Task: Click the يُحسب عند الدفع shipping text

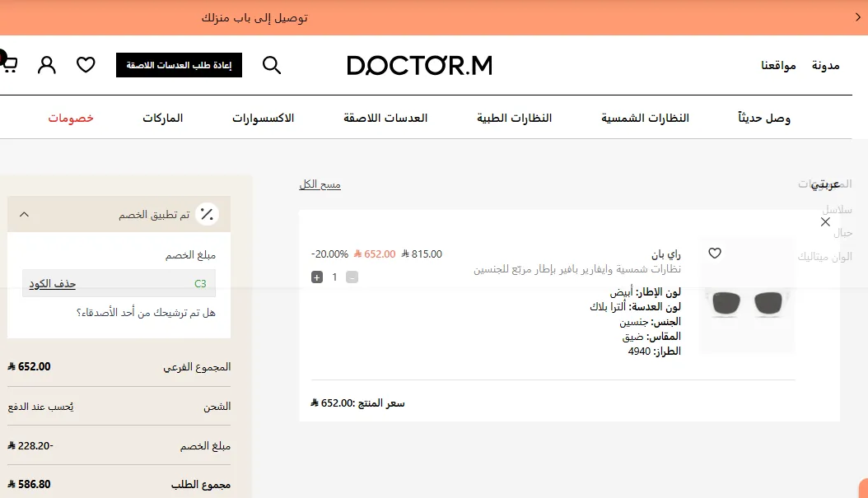Action: (x=40, y=406)
